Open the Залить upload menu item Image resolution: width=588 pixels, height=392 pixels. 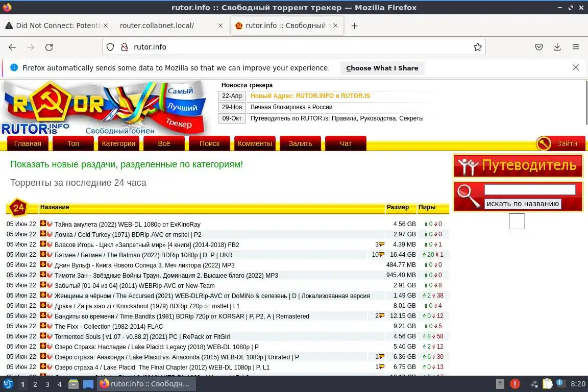click(x=300, y=143)
